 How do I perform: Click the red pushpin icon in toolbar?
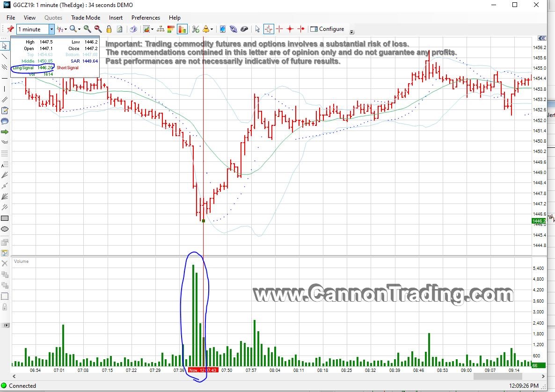pyautogui.click(x=10, y=29)
